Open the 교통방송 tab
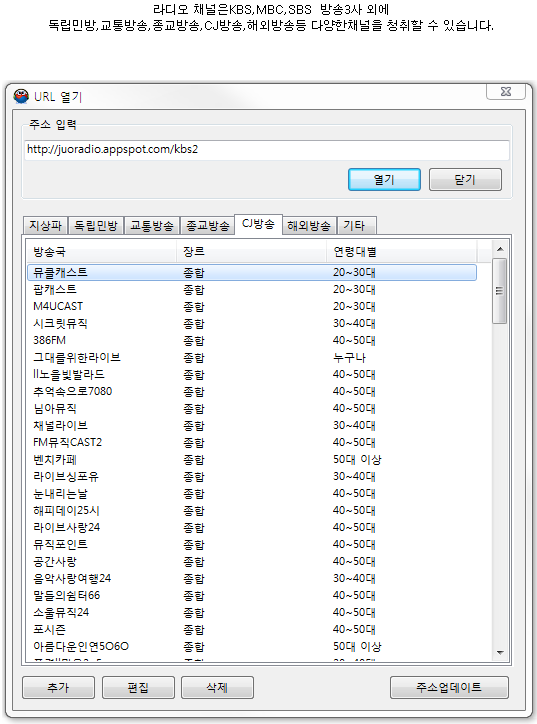The height and width of the screenshot is (724, 537). pyautogui.click(x=151, y=225)
